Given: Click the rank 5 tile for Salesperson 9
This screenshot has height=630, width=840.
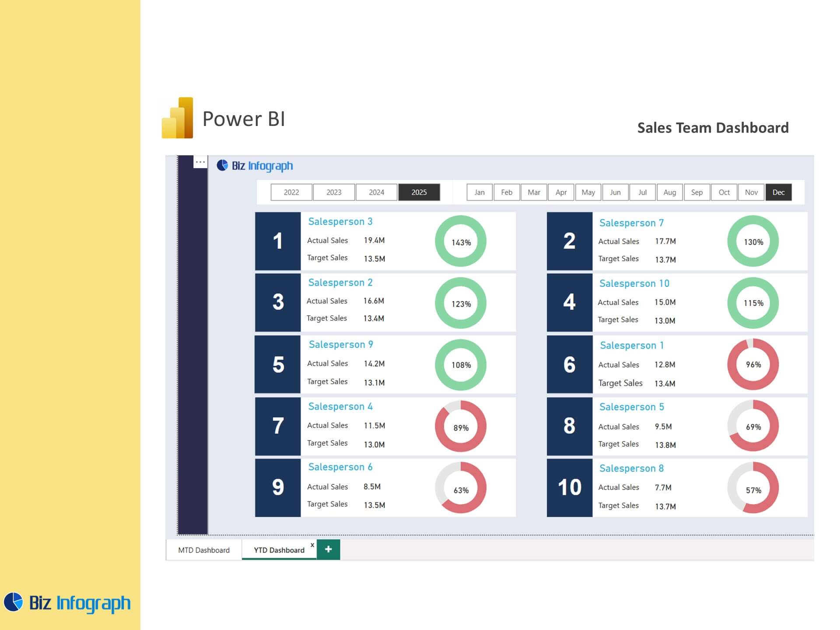Looking at the screenshot, I should [278, 364].
